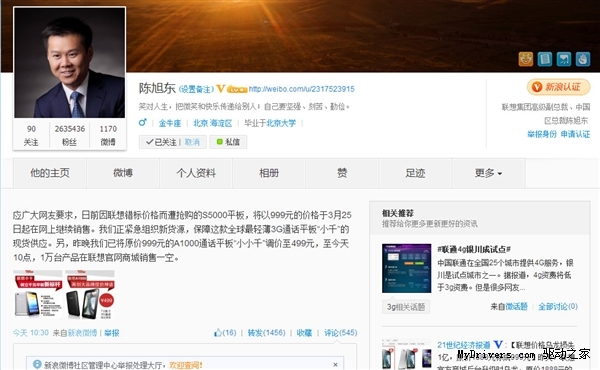Click 收藏 favorite link
The height and width of the screenshot is (370, 600).
pos(304,333)
